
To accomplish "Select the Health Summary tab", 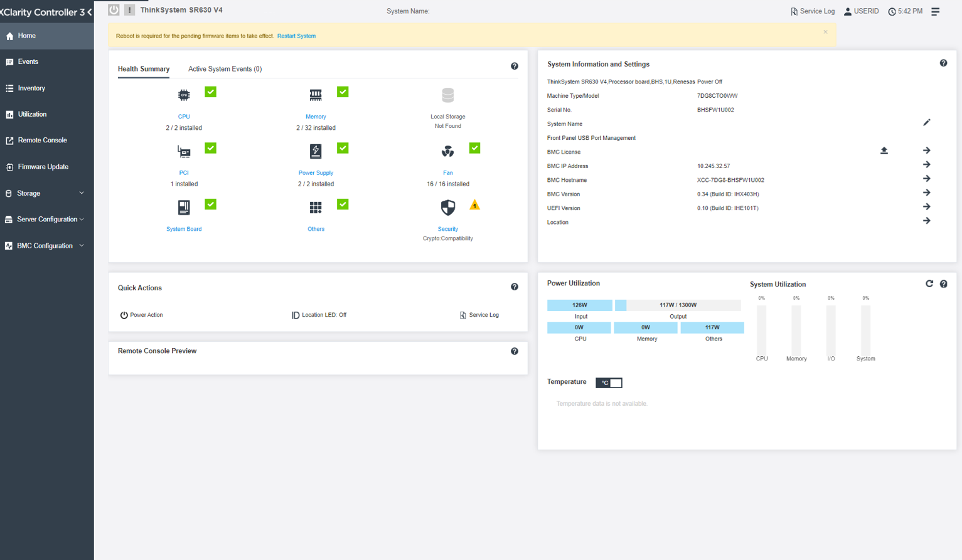I will 144,69.
